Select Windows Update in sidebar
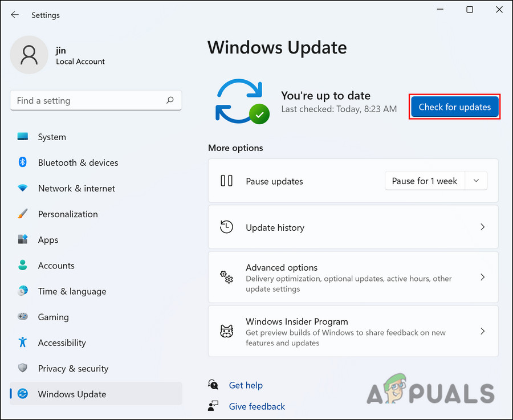The width and height of the screenshot is (513, 420). 96,394
